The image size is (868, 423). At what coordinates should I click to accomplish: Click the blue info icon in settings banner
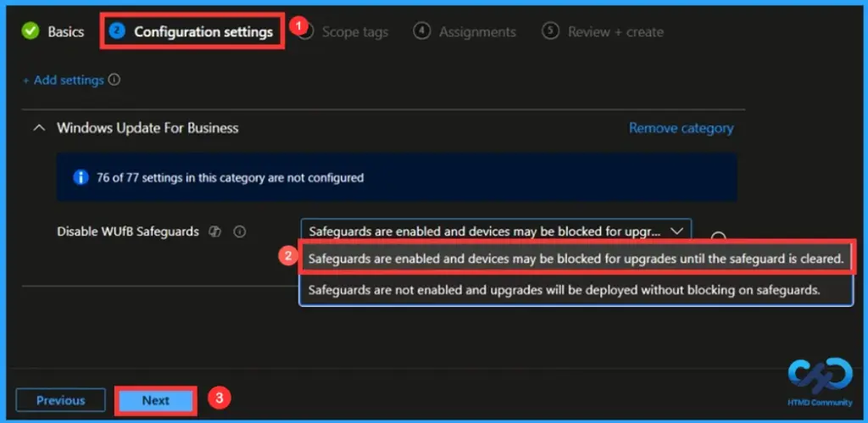coord(81,178)
